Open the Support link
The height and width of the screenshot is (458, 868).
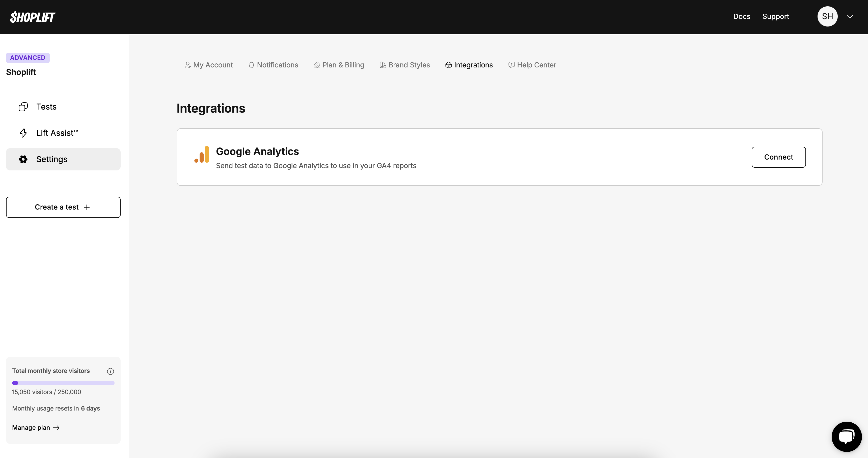pyautogui.click(x=776, y=16)
